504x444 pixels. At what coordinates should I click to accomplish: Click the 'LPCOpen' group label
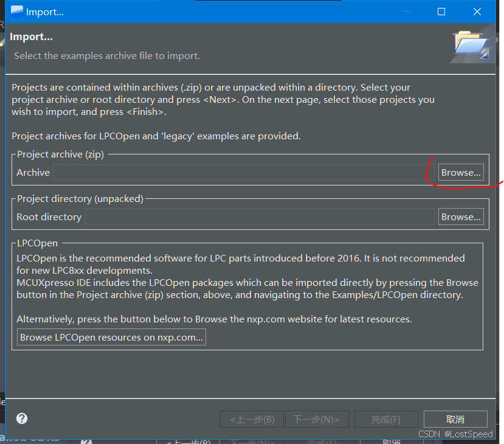[37, 243]
